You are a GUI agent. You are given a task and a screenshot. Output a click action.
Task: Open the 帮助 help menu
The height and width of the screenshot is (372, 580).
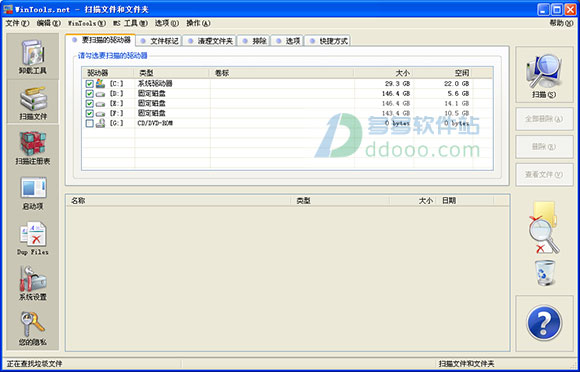pos(561,23)
